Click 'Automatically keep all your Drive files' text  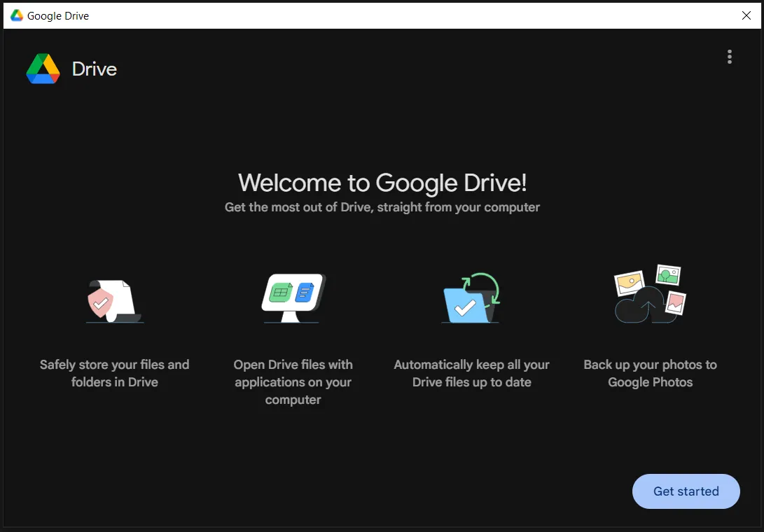(472, 373)
